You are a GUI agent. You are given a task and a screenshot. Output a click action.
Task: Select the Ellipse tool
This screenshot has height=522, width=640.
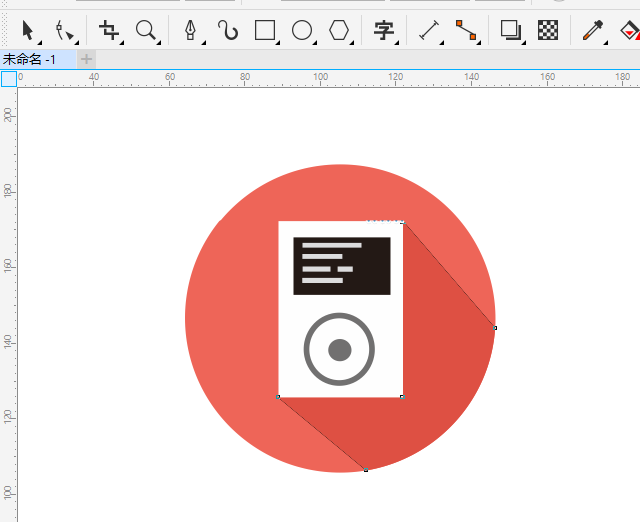click(x=302, y=31)
